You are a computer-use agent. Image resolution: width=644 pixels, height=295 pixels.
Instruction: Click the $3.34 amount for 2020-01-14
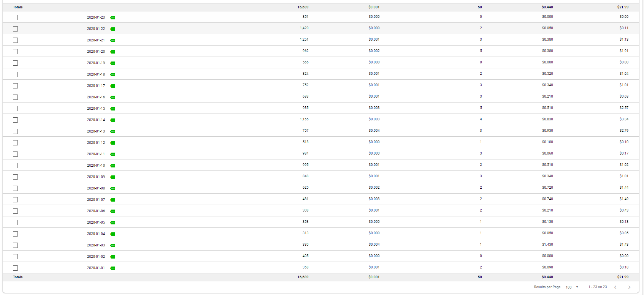coord(624,119)
